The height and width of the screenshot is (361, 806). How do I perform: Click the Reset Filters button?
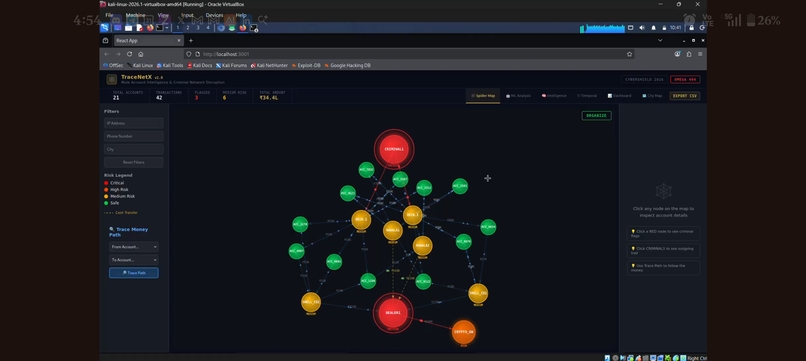tap(134, 162)
